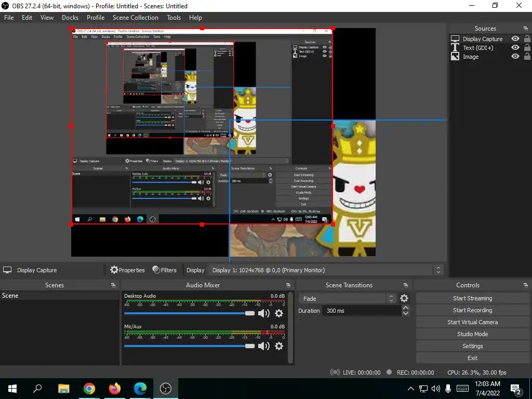Select the Text (GDI+) source row
This screenshot has width=532, height=399.
click(490, 47)
